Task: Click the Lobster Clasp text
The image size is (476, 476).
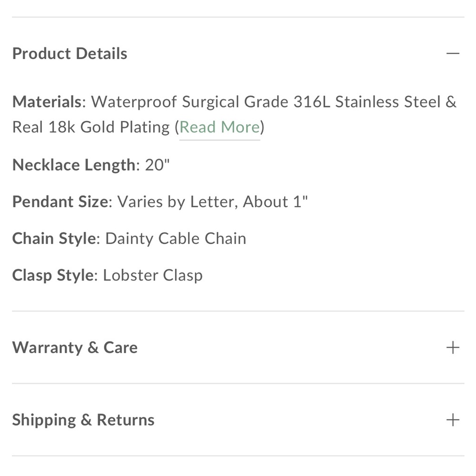Action: point(153,275)
